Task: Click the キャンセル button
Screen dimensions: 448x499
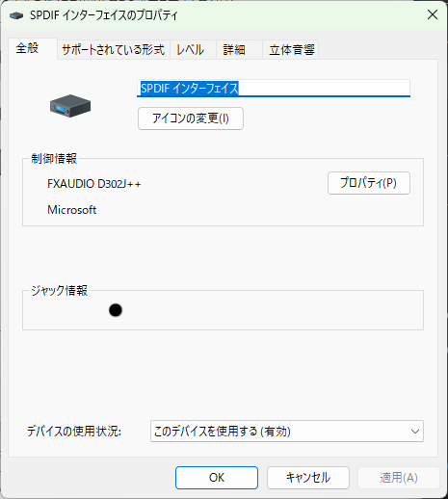Action: pyautogui.click(x=308, y=478)
